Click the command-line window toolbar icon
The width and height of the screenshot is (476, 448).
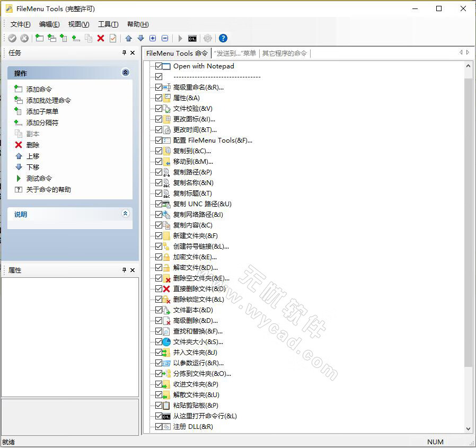coord(192,38)
